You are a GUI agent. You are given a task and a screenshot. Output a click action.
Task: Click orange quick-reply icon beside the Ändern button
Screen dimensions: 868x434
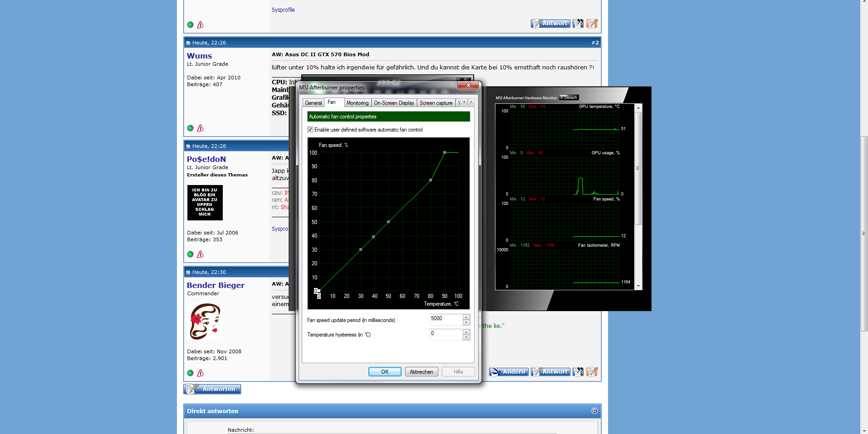tap(592, 372)
